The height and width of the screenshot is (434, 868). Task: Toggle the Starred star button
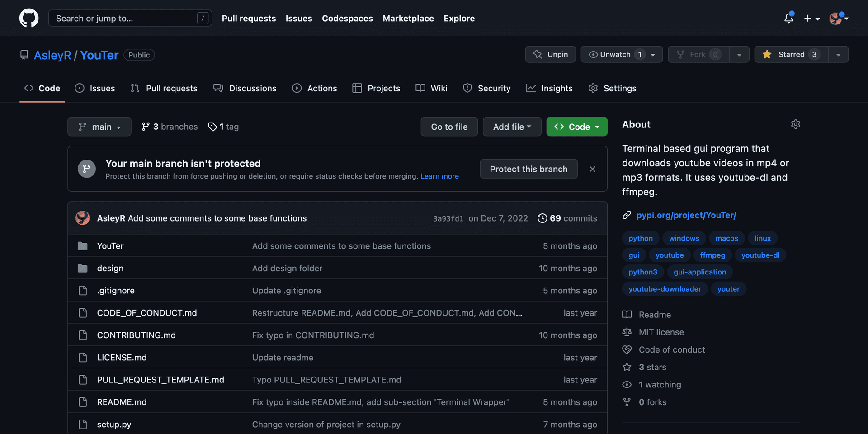pyautogui.click(x=791, y=54)
